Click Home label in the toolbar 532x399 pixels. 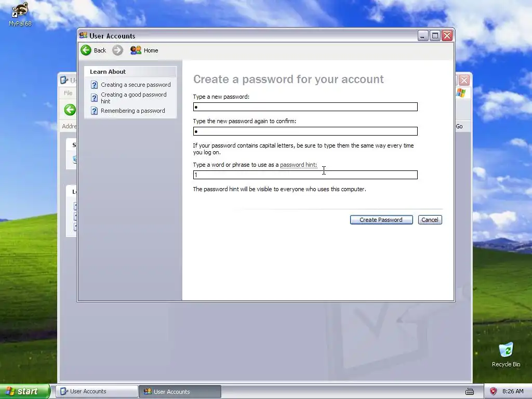point(151,50)
